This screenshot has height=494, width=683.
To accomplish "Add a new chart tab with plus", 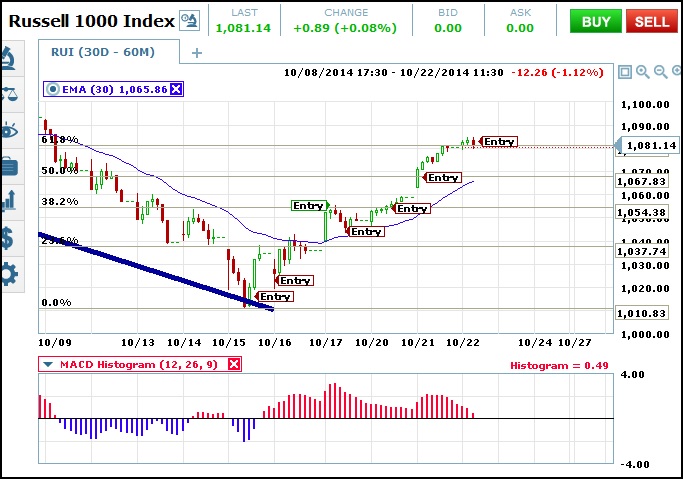I will (x=197, y=53).
